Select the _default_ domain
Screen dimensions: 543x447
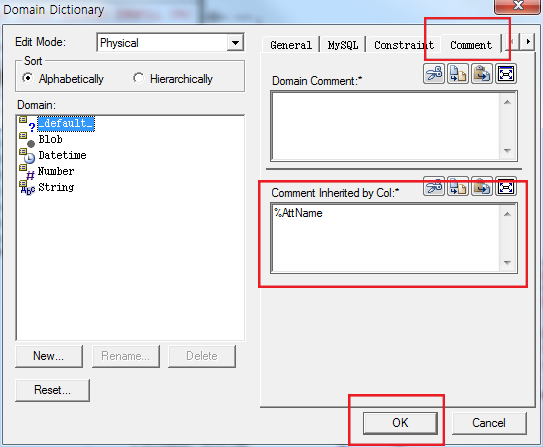coord(66,124)
